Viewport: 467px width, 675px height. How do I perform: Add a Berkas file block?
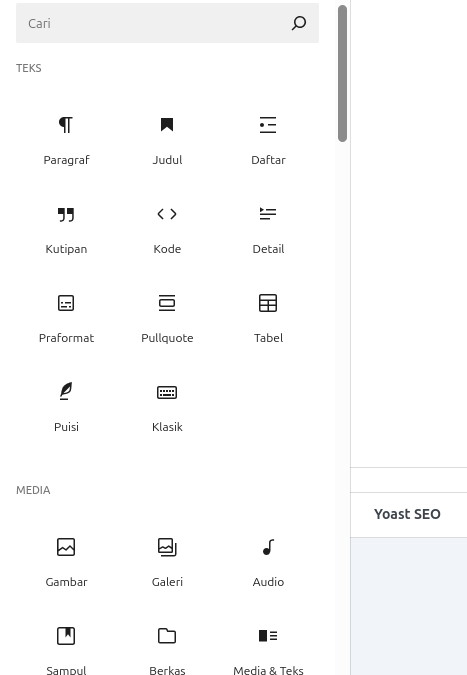pos(167,646)
